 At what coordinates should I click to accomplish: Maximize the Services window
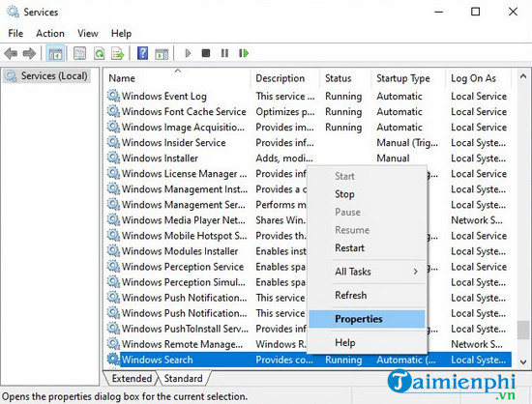point(476,12)
